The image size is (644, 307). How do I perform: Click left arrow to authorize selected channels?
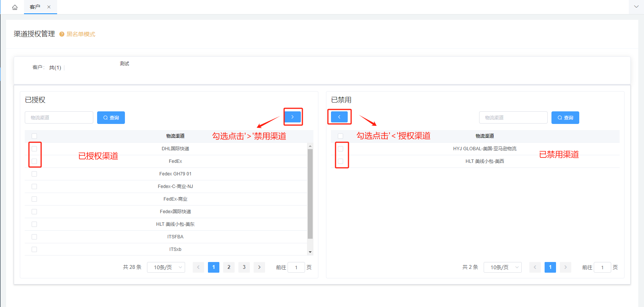[339, 117]
